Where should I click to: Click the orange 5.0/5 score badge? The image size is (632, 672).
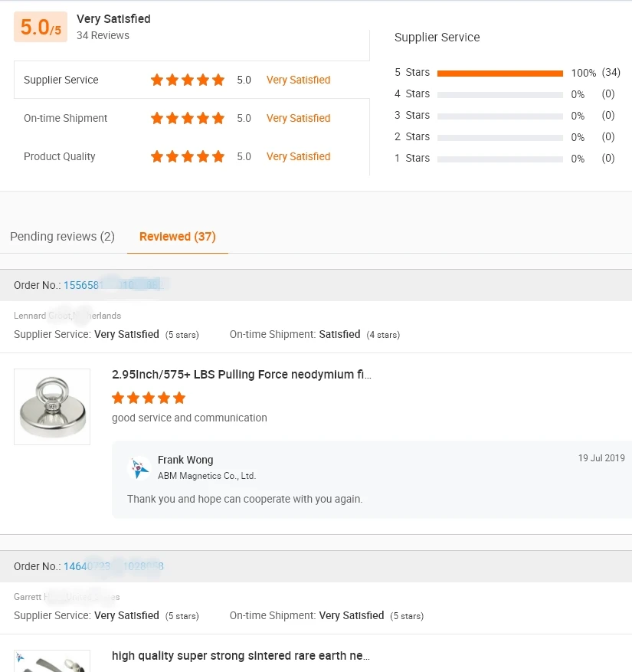point(41,28)
